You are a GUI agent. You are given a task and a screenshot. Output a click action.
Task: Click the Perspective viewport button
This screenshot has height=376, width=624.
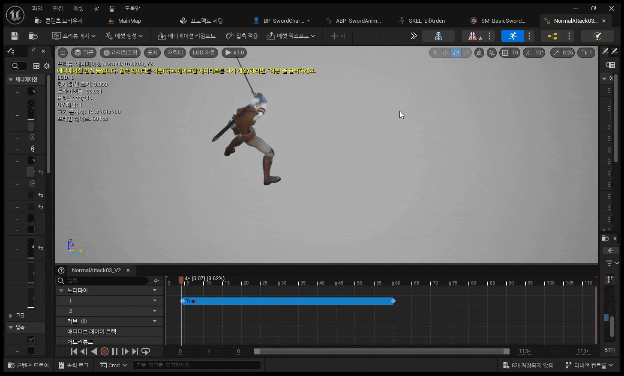click(84, 53)
